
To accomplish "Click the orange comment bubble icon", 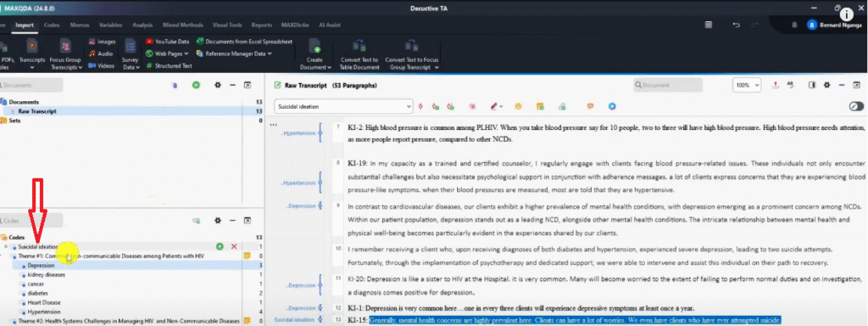I will pos(591,106).
